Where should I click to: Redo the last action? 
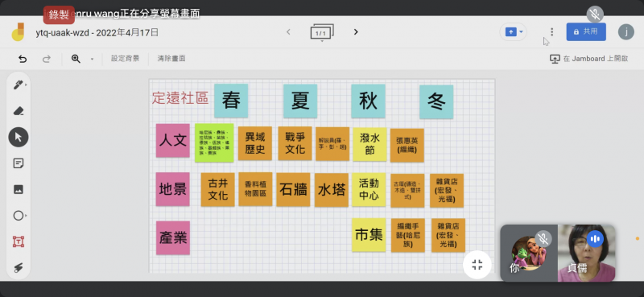pyautogui.click(x=47, y=59)
